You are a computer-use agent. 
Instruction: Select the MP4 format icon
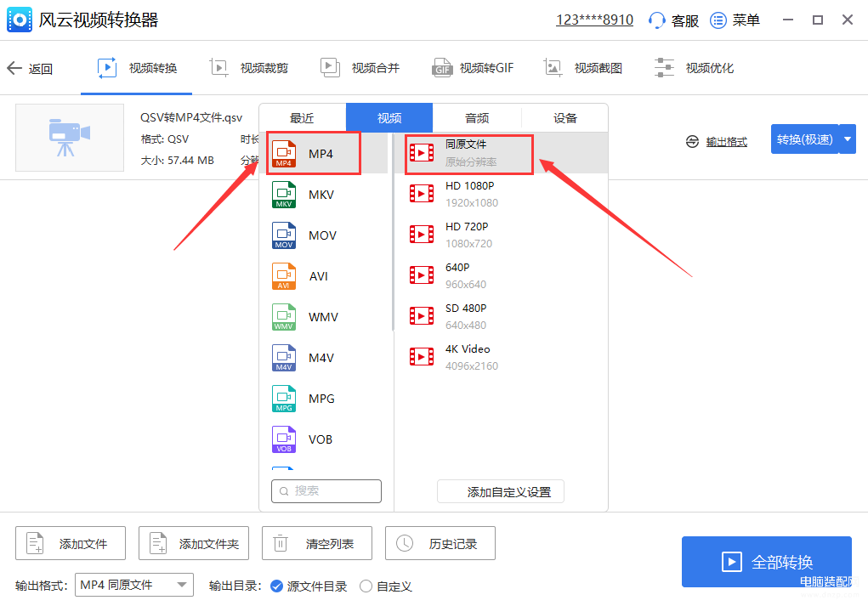283,154
